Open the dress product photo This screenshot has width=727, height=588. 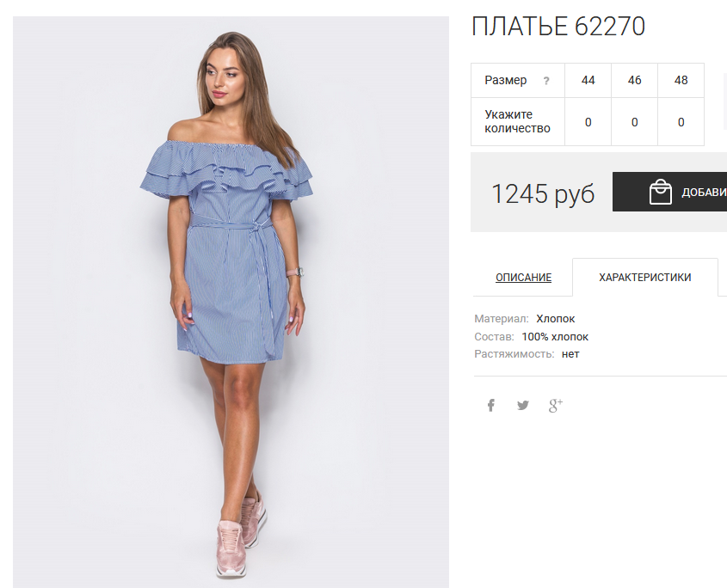231,302
